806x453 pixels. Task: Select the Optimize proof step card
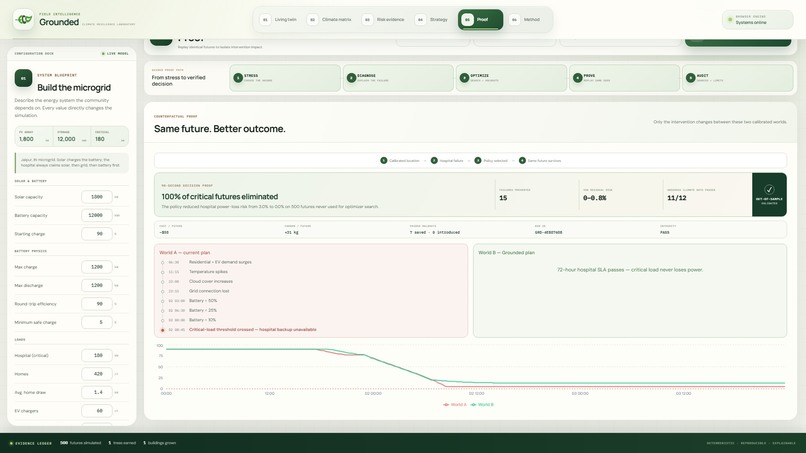511,78
